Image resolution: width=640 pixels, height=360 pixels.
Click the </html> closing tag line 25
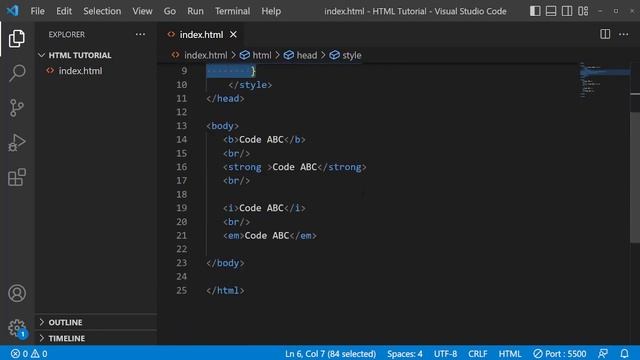[x=225, y=290]
